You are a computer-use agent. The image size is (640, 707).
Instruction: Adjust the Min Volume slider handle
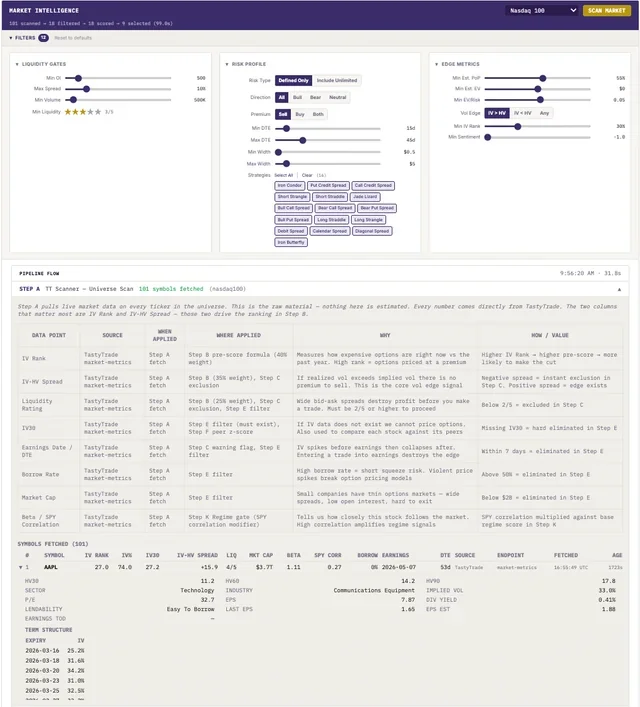[73, 100]
